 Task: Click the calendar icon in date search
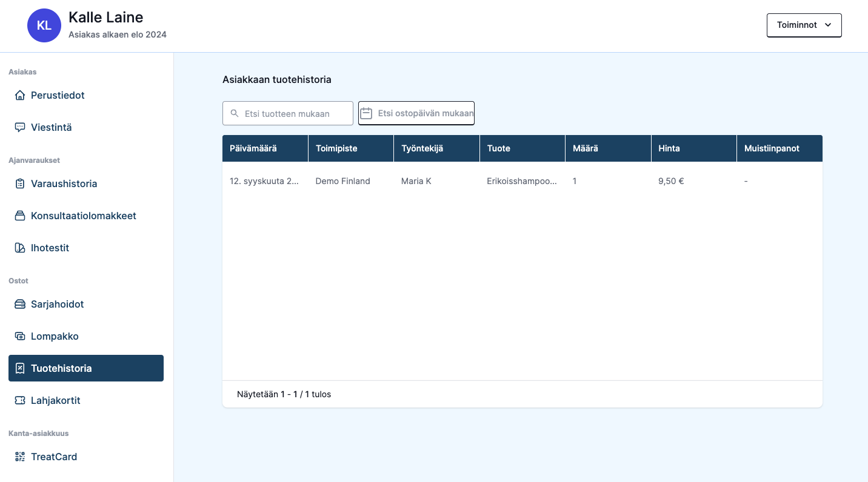pos(366,113)
